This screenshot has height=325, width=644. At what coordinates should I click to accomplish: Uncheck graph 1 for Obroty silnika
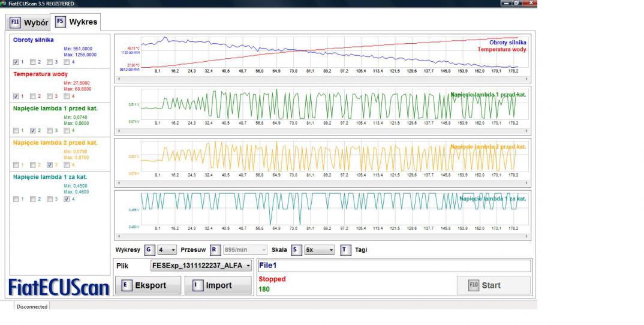coord(16,61)
